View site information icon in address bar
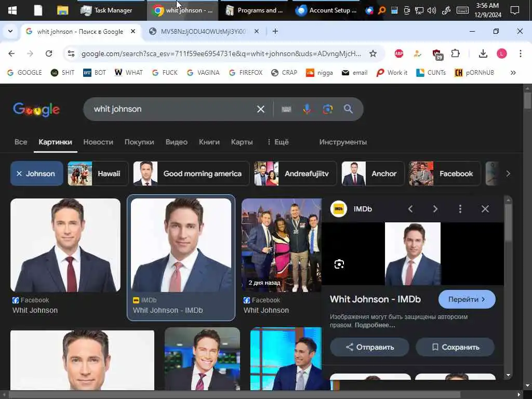Screen dimensions: 532x399 click(71, 54)
